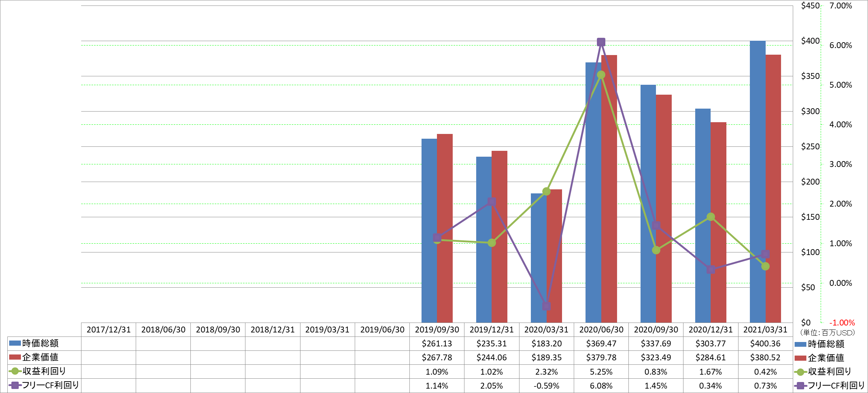
Task: Click the blue bar for 2020/09/30
Action: click(648, 204)
